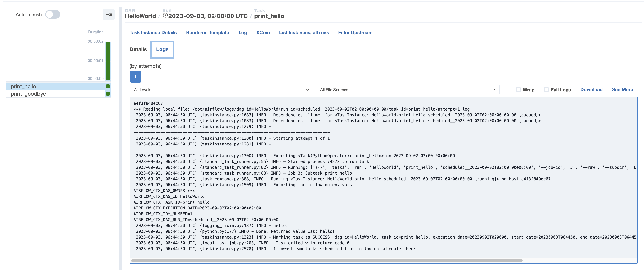Image resolution: width=644 pixels, height=270 pixels.
Task: Click the collapse grid panel arrow icon
Action: 108,15
